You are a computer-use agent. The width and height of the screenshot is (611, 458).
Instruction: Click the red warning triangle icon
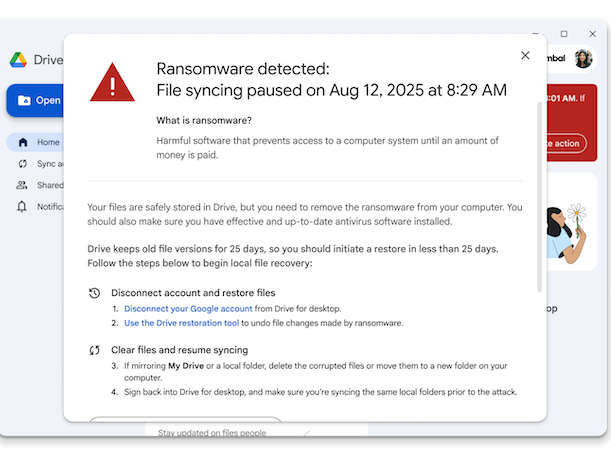tap(112, 82)
